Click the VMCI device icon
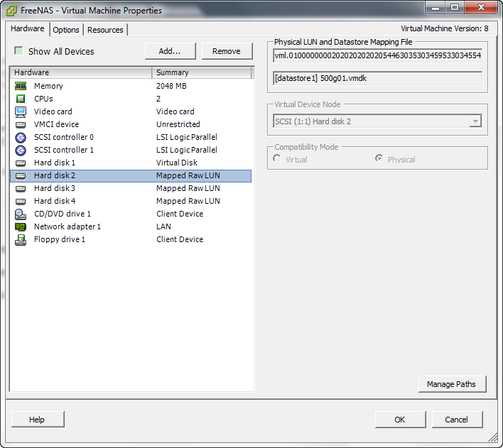The width and height of the screenshot is (503, 448). [21, 124]
